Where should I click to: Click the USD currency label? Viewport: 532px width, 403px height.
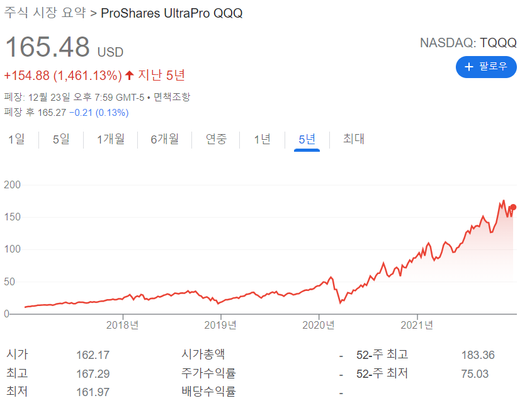coord(110,53)
